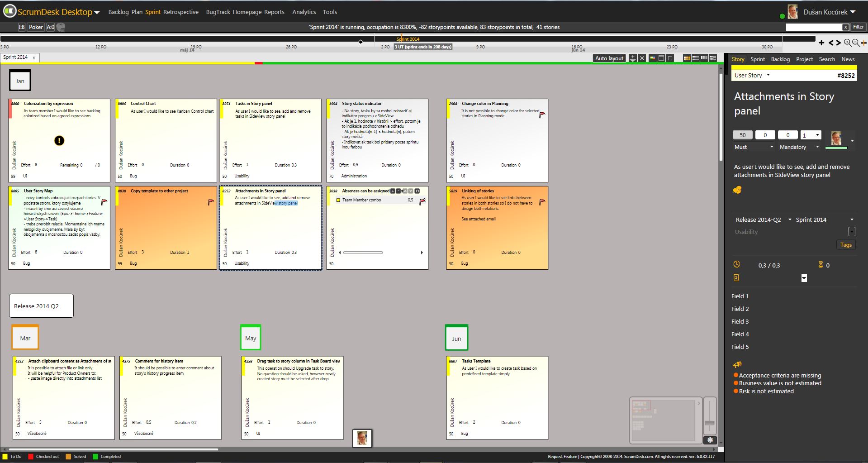Open the Tools menu
Viewport: 868px width, 463px height.
tap(330, 12)
